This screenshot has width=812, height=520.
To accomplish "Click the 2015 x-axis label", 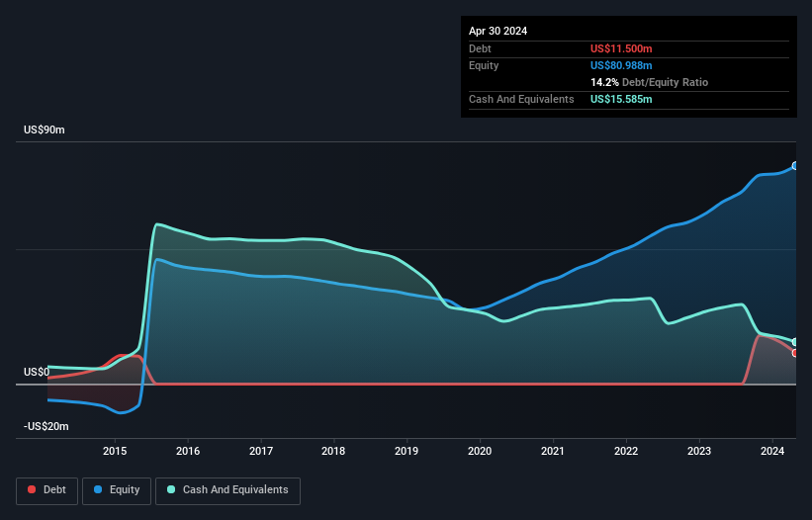I will [x=115, y=451].
